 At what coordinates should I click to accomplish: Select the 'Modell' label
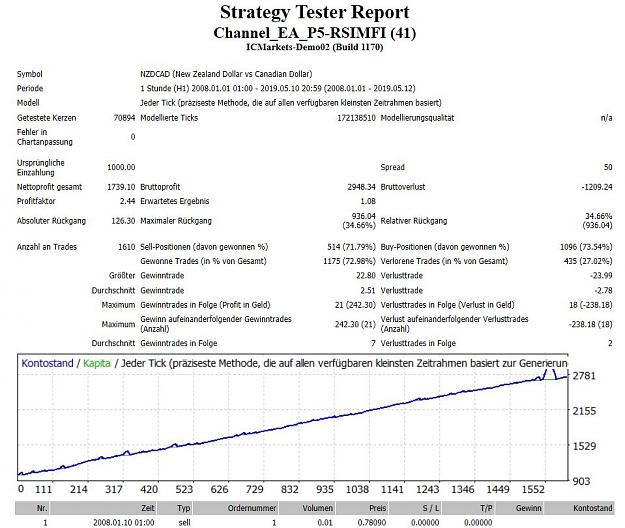(28, 103)
